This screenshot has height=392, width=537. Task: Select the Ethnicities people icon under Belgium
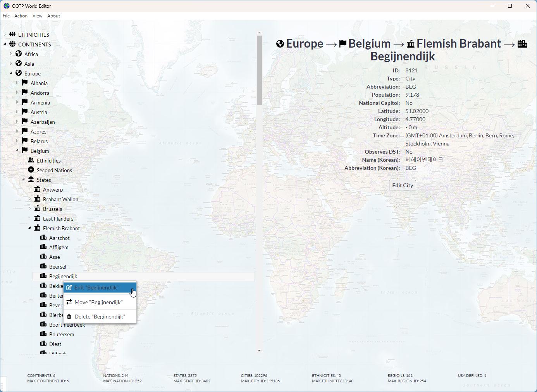31,160
